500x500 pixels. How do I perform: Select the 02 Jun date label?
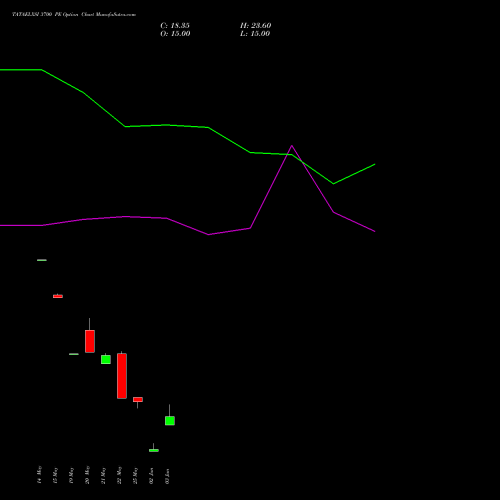[x=151, y=476]
